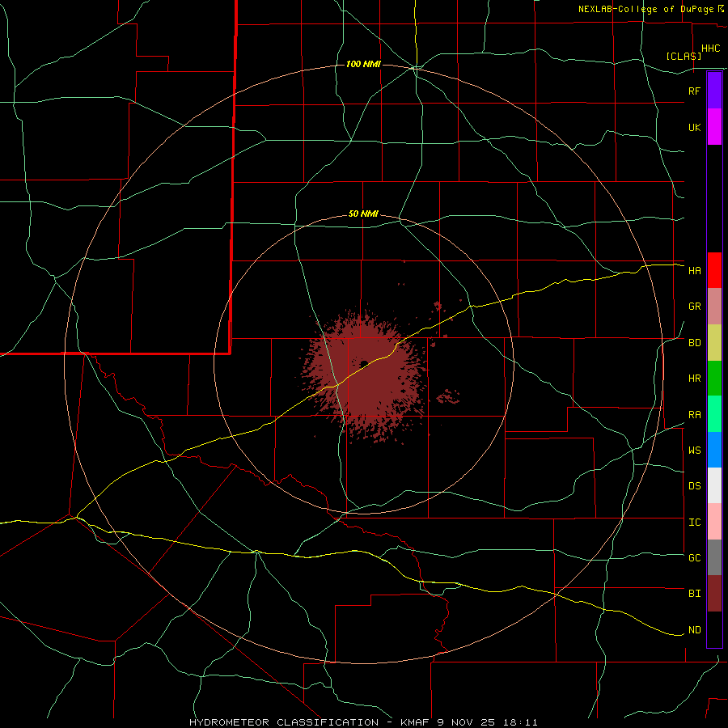Click the RF legend label

point(694,91)
